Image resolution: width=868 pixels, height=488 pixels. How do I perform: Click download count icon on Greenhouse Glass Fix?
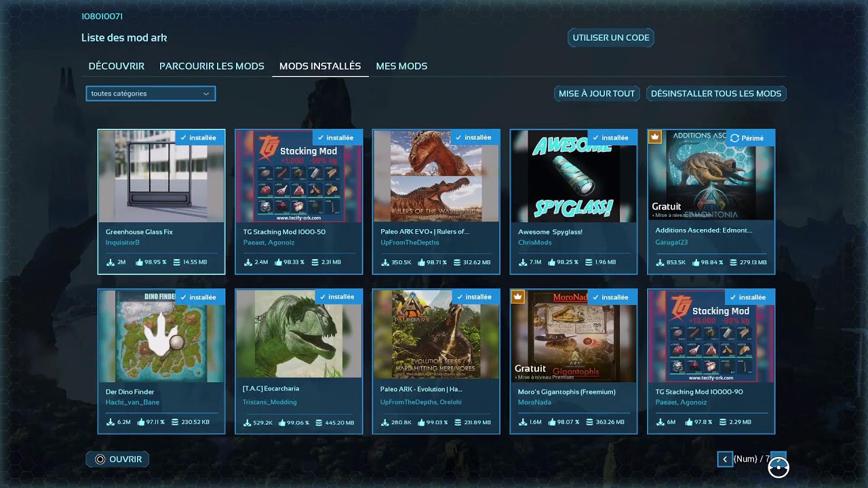(x=111, y=262)
